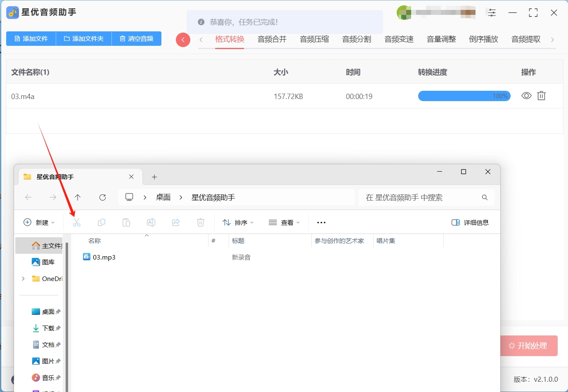Click the This PC monitor icon in address bar
568x392 pixels.
coord(129,197)
